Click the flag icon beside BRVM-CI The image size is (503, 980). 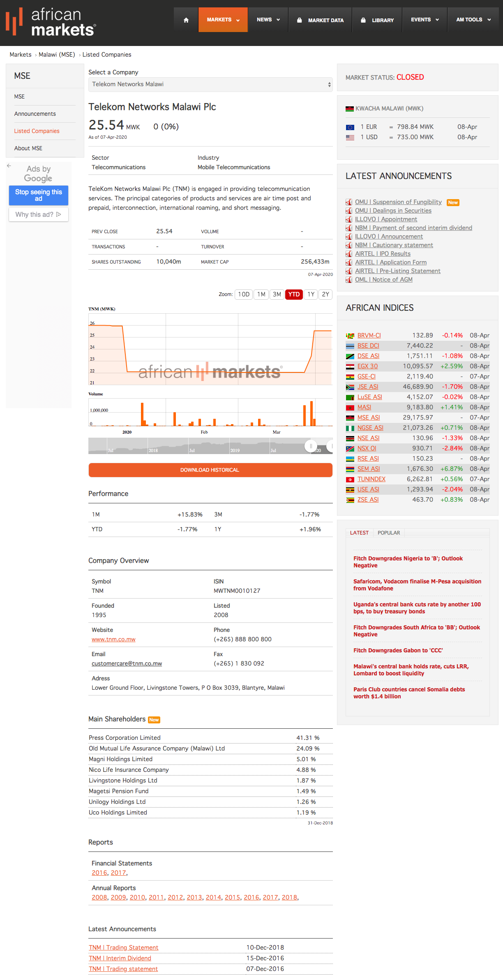click(x=350, y=336)
